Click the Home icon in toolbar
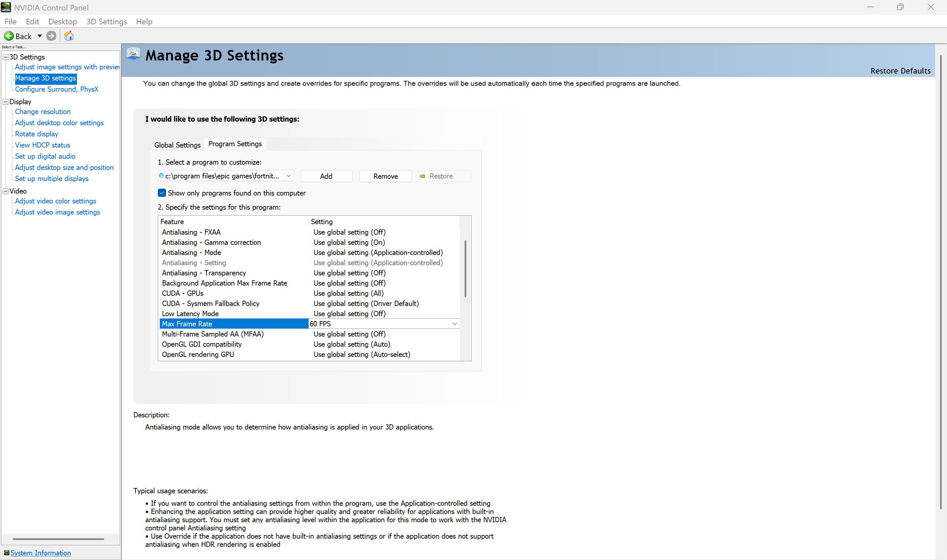The height and width of the screenshot is (560, 947). point(69,36)
